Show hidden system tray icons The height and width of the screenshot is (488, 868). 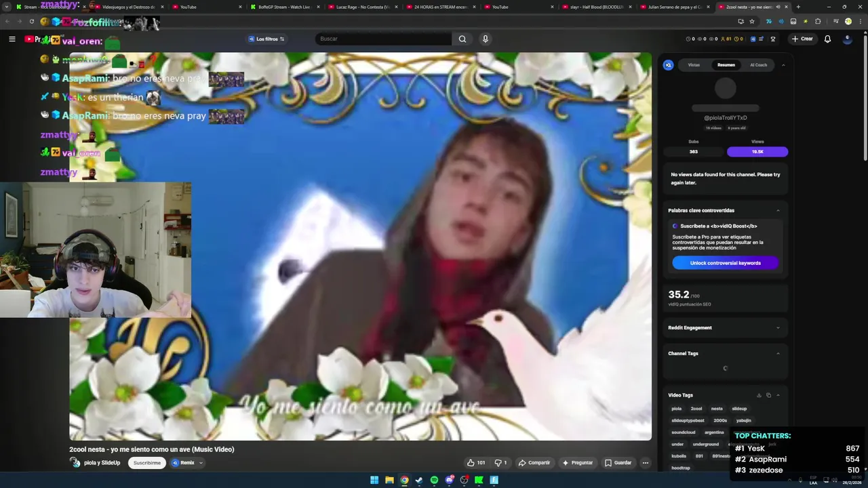tap(791, 480)
